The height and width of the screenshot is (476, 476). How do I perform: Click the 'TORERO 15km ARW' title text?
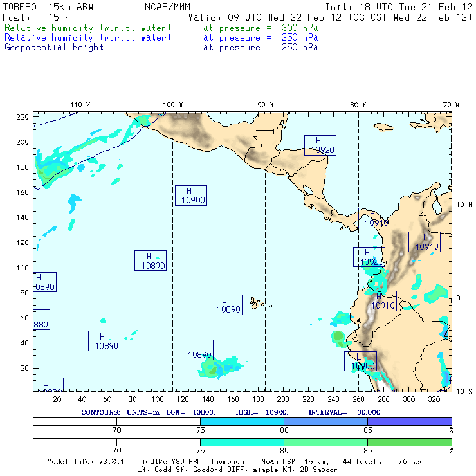[48, 7]
